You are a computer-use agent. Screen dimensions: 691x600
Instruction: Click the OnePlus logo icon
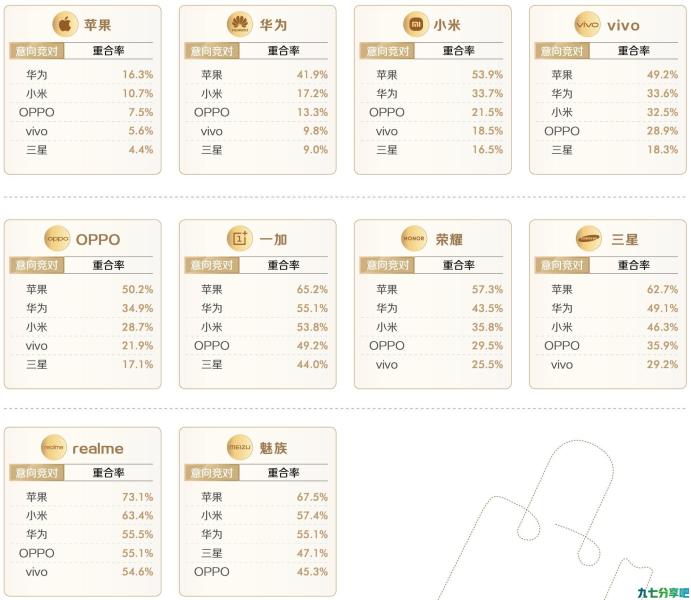(x=239, y=238)
